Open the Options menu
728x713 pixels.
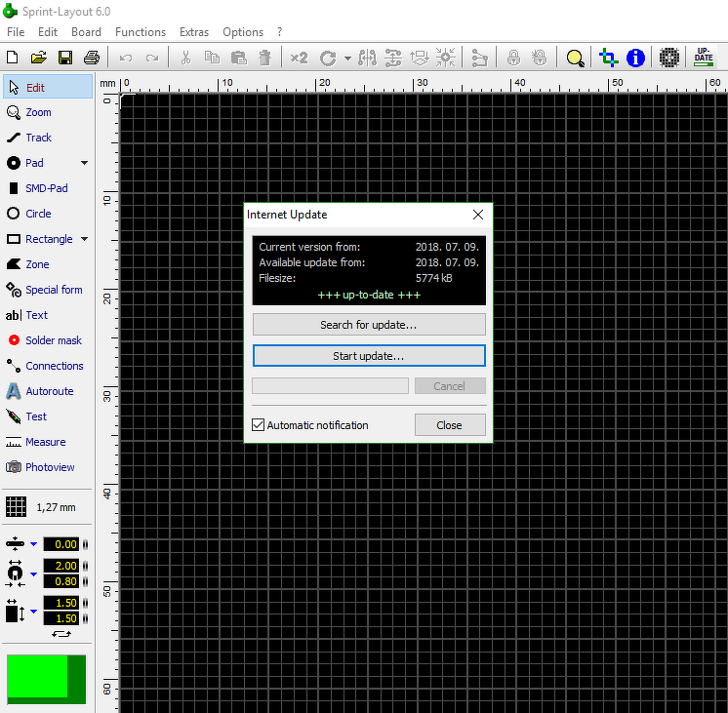[243, 32]
